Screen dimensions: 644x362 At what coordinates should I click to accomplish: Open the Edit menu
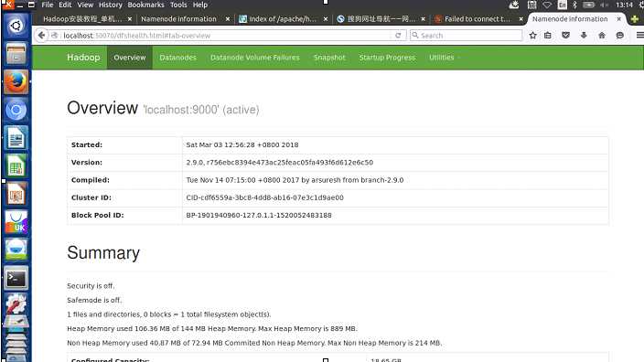pos(65,5)
